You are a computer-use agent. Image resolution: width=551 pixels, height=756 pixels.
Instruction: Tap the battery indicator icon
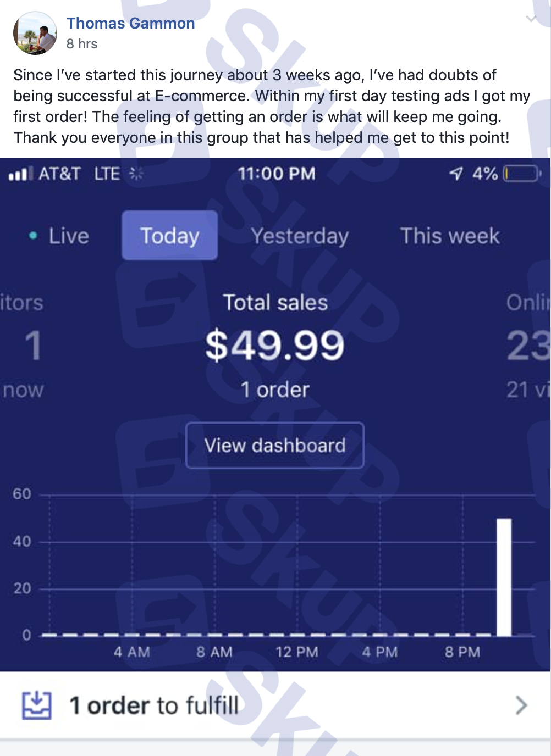click(522, 174)
